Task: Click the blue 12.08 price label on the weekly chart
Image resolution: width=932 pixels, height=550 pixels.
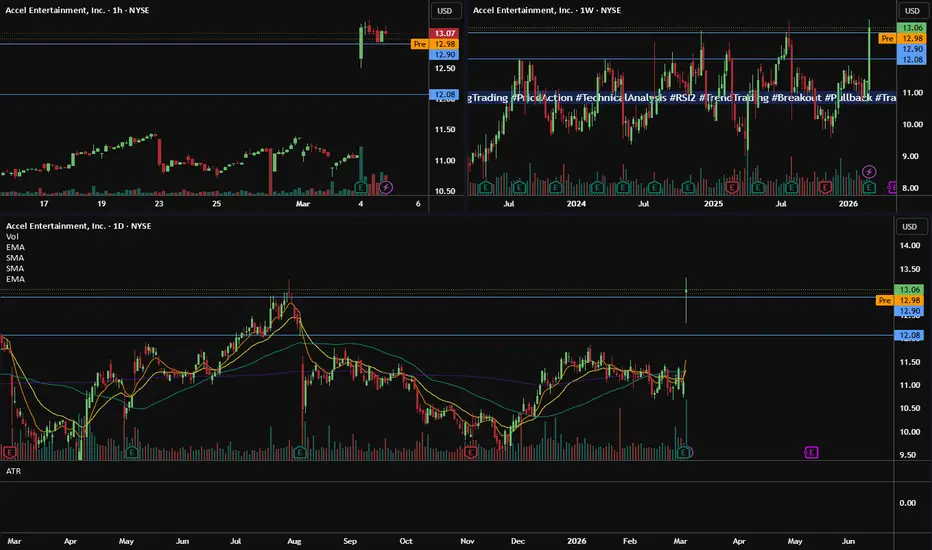Action: pos(911,60)
